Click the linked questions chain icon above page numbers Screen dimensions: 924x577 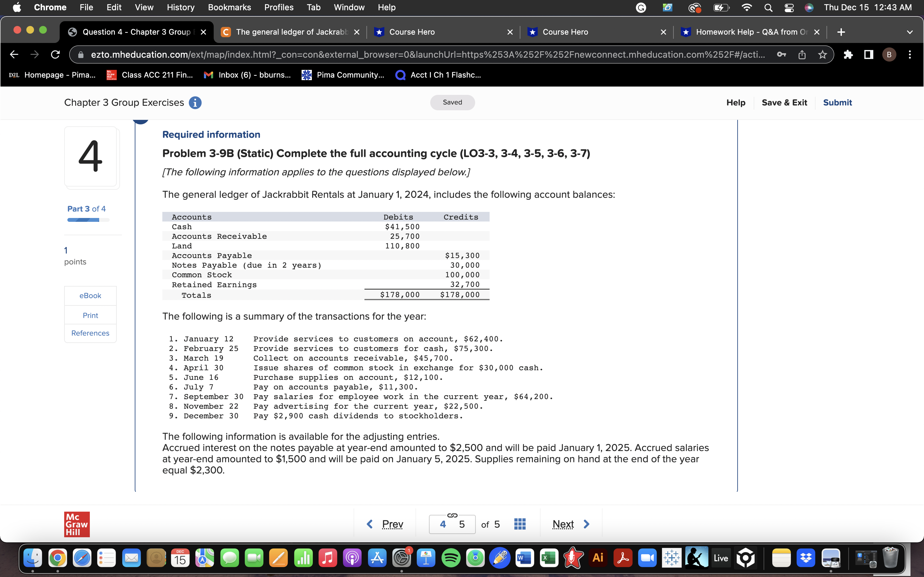click(452, 515)
